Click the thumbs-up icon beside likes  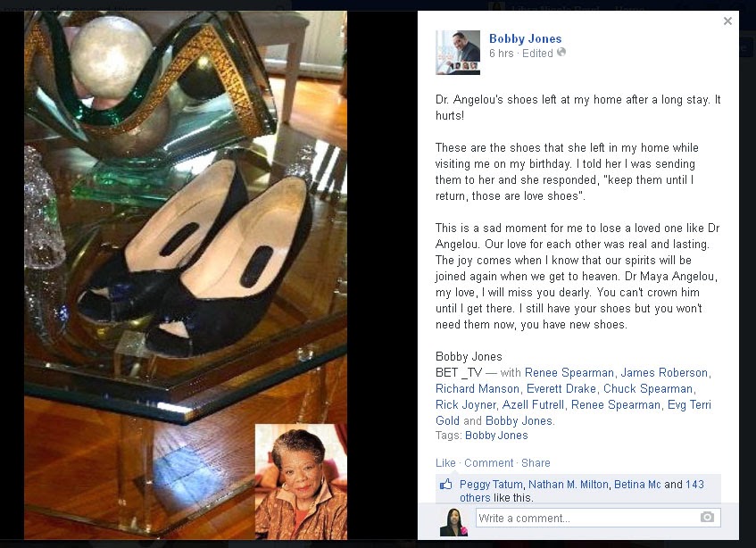[x=446, y=485]
